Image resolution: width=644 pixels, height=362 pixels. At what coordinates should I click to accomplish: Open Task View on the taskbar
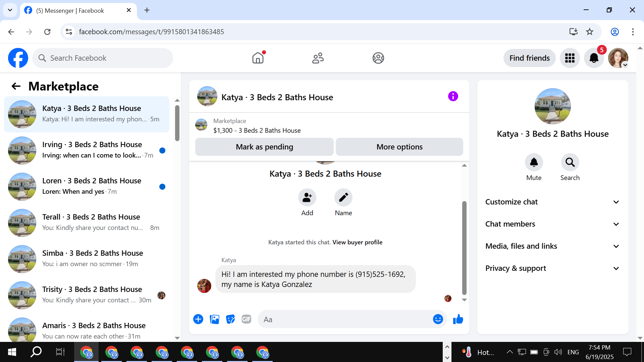point(60,352)
